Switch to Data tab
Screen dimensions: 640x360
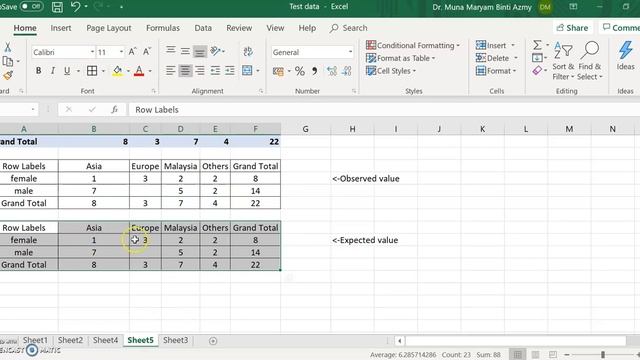tap(203, 28)
